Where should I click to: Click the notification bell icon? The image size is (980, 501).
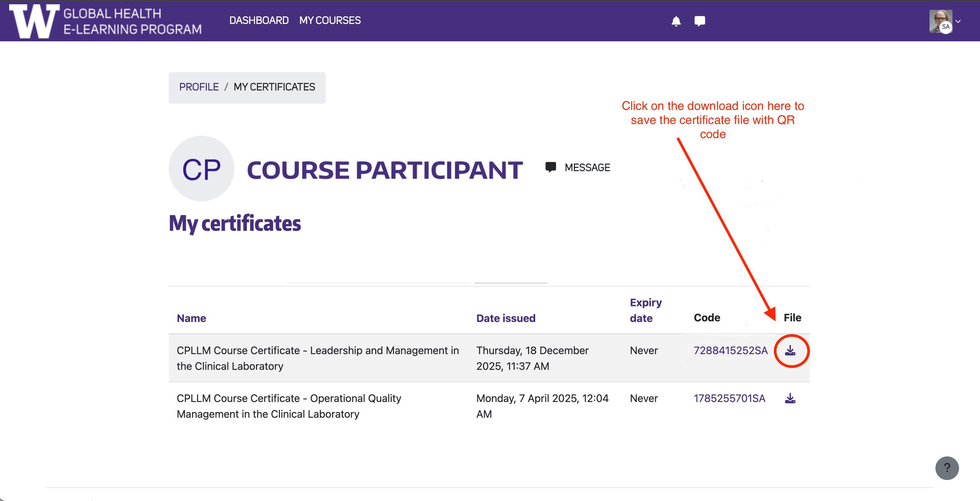click(676, 21)
